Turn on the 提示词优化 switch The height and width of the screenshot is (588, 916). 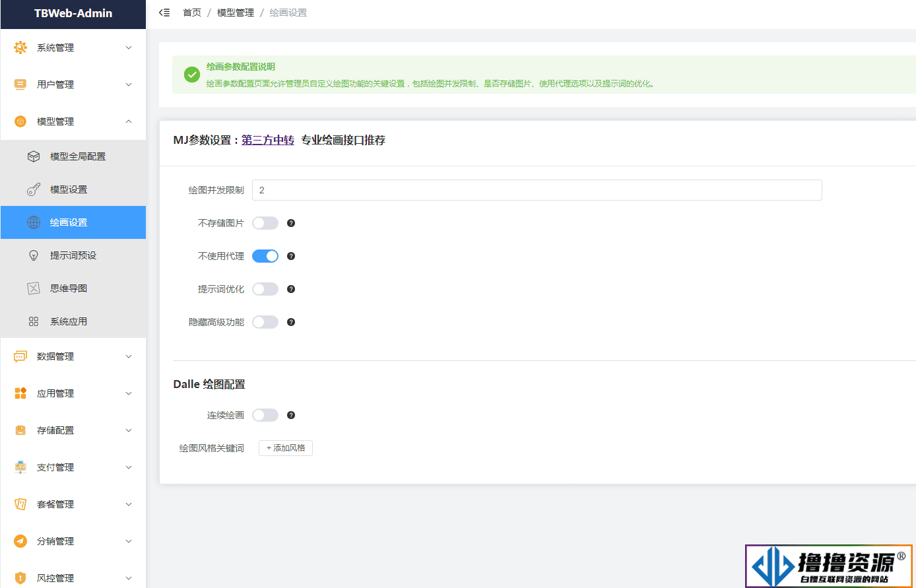coord(265,289)
